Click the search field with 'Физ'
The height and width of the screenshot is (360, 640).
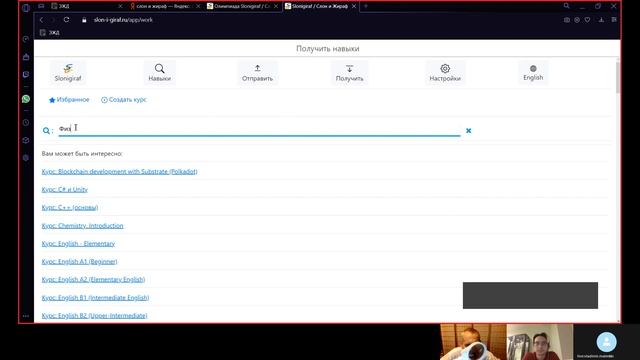click(259, 129)
